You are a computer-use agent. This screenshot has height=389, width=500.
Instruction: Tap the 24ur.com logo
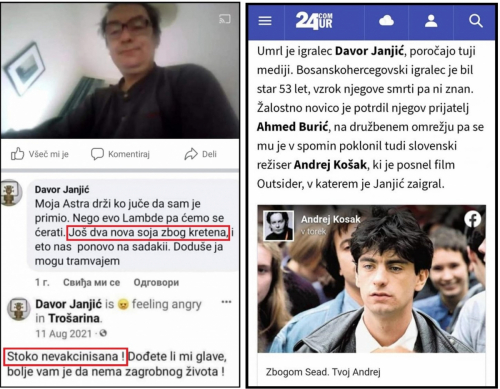pyautogui.click(x=314, y=21)
